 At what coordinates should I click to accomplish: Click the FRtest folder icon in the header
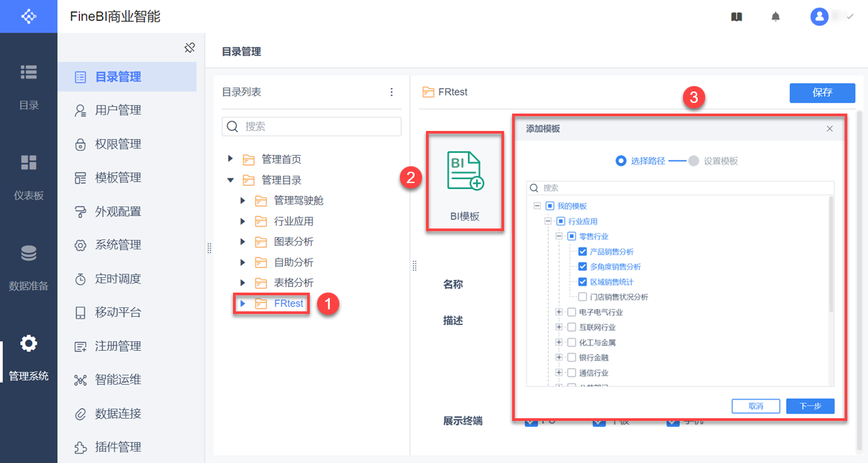pyautogui.click(x=429, y=92)
